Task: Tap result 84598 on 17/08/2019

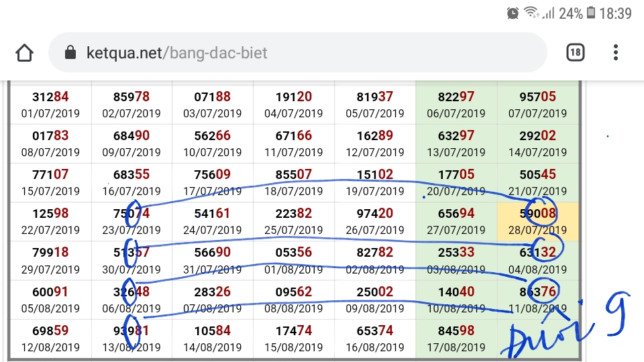Action: click(456, 339)
